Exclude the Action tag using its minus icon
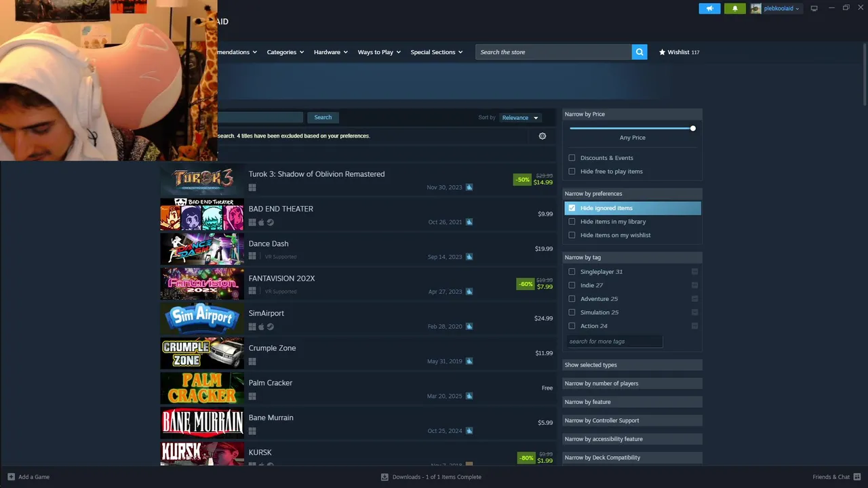This screenshot has height=488, width=868. [x=694, y=326]
